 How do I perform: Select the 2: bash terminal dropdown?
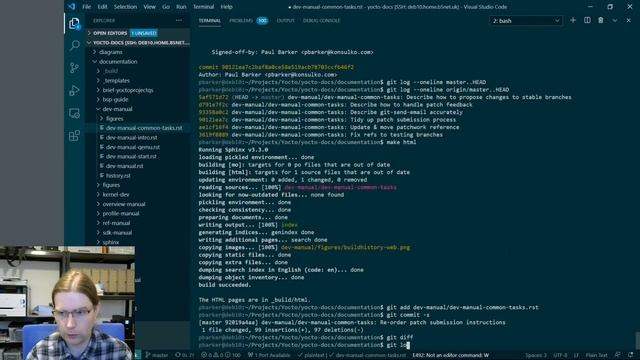tap(526, 21)
